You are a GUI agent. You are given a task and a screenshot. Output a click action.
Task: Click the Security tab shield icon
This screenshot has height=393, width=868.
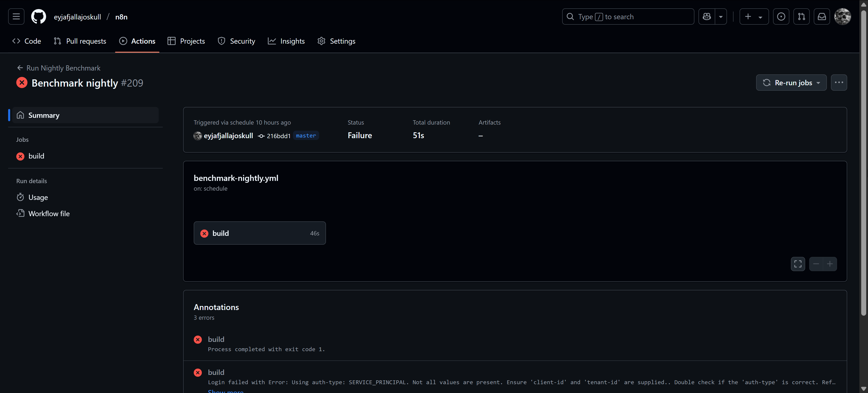221,41
